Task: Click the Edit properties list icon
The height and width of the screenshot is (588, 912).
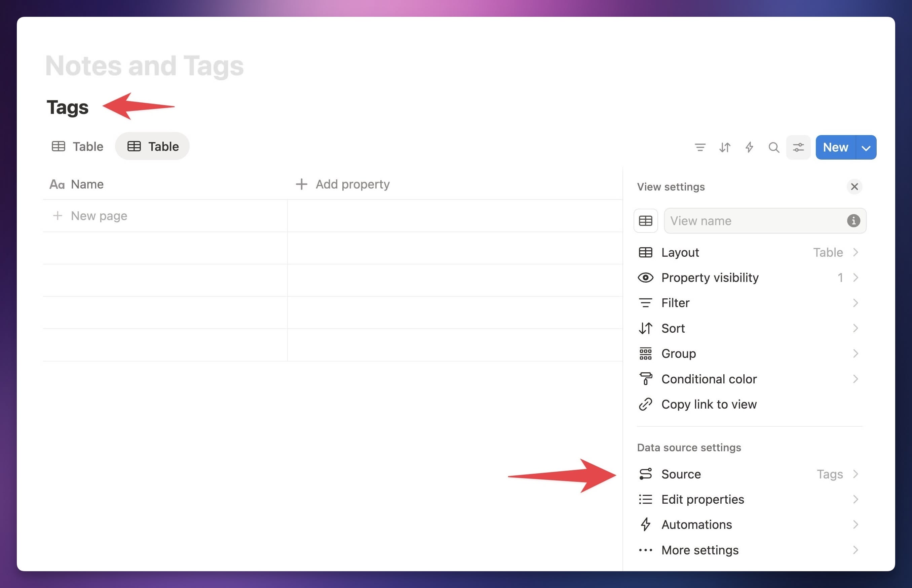Action: click(x=645, y=499)
